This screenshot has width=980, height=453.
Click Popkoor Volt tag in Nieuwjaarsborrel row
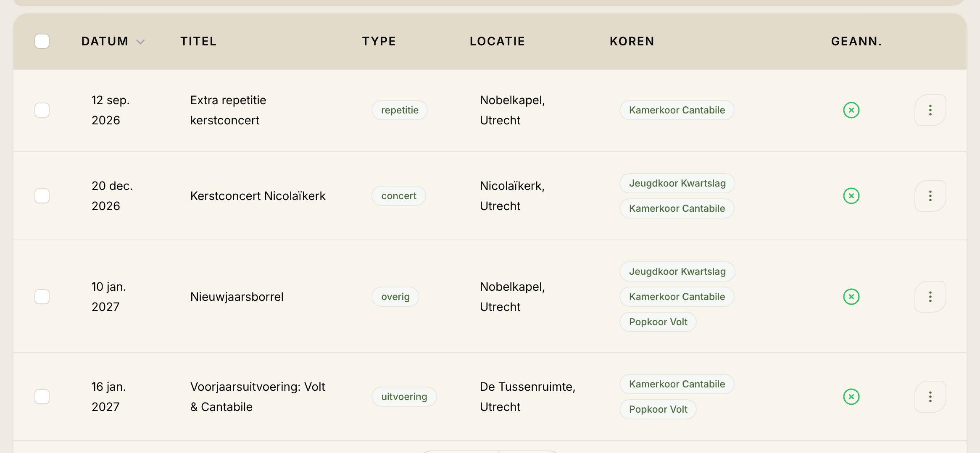click(x=658, y=322)
